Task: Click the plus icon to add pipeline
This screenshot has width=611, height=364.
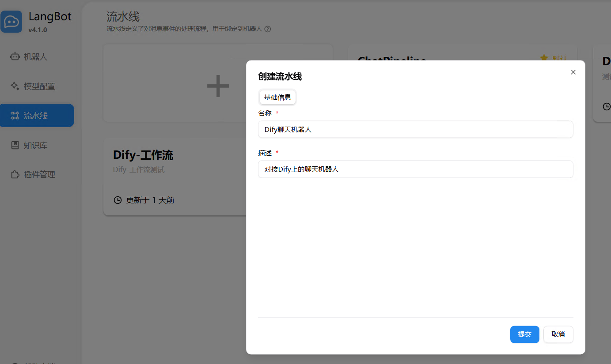Action: [x=218, y=86]
